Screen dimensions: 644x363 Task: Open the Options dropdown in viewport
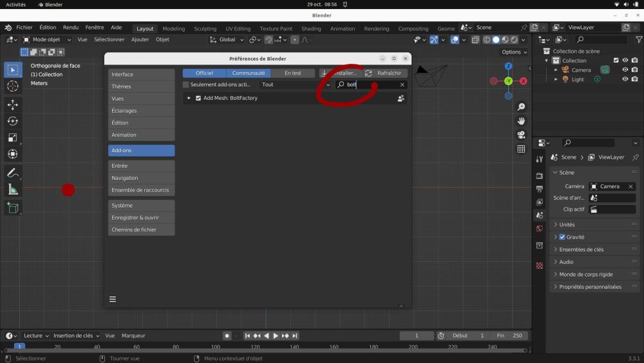click(514, 52)
